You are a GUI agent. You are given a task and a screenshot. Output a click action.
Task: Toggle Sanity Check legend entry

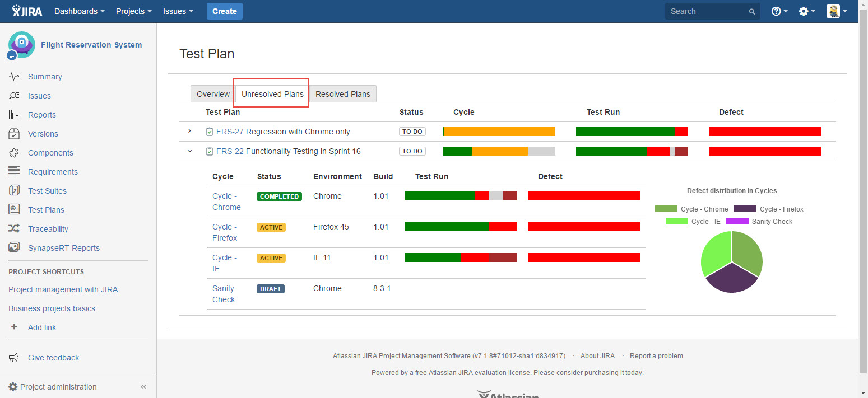[x=759, y=222]
